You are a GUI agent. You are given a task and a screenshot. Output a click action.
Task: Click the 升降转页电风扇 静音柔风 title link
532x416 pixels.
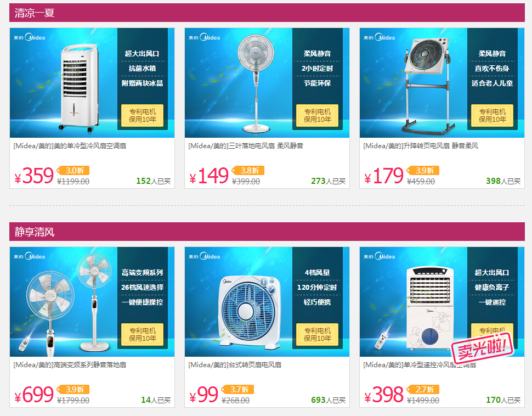[x=421, y=146]
